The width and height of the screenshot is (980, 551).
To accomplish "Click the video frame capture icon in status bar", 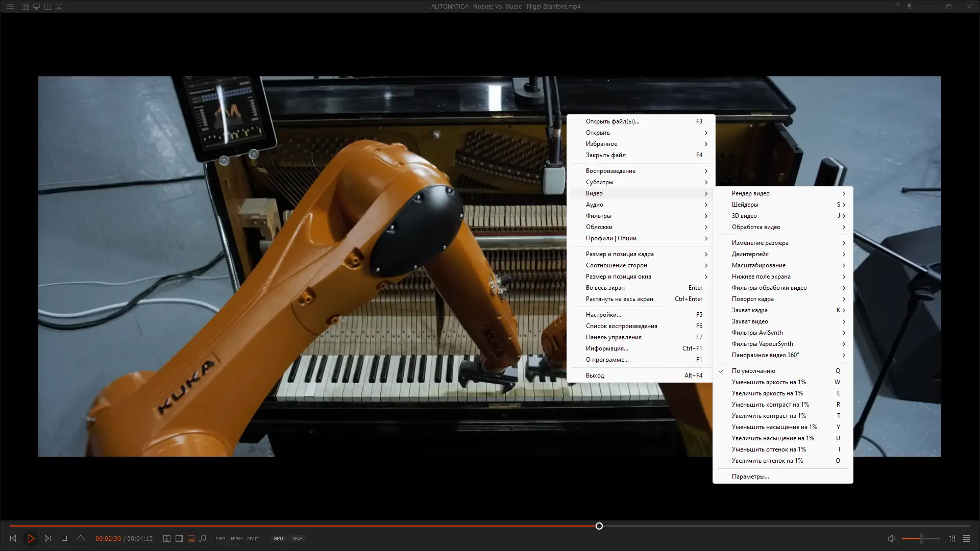I will pyautogui.click(x=179, y=538).
